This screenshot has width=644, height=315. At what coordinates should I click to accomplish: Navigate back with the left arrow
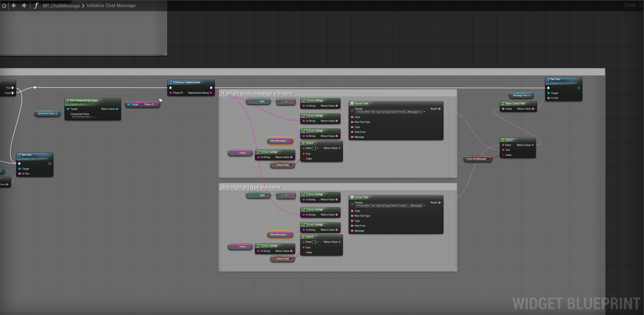coord(14,6)
